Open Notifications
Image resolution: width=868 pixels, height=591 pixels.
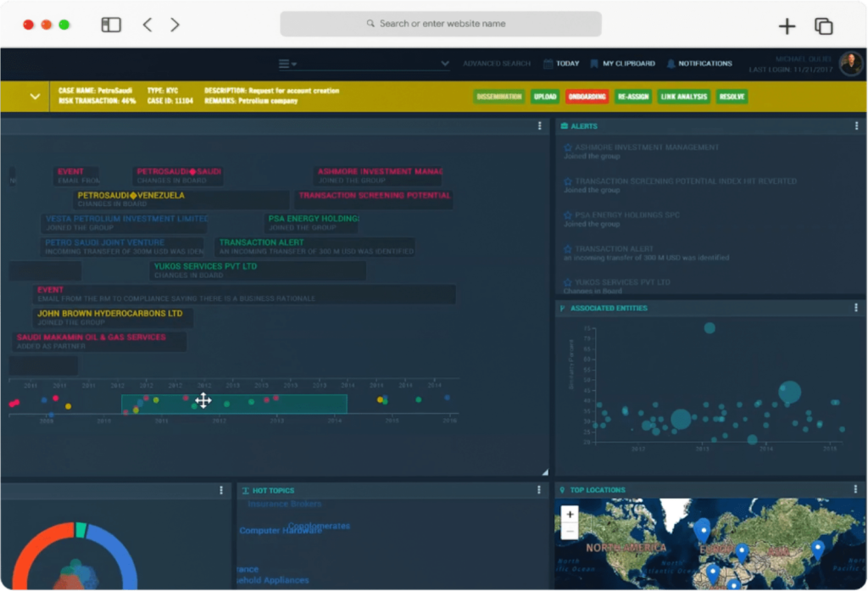699,64
